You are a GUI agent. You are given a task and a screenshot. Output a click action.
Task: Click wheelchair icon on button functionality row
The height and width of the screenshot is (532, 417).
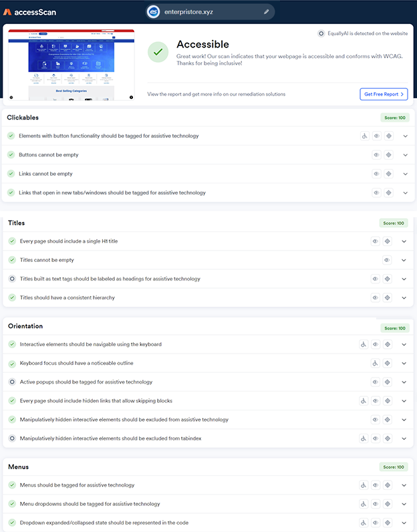[364, 136]
